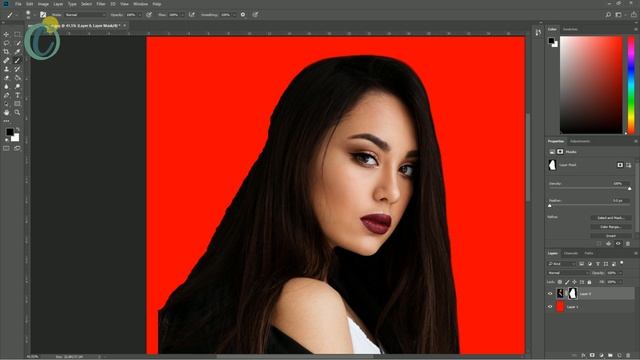The height and width of the screenshot is (360, 640).
Task: Switch to the Paths tab
Action: 589,253
